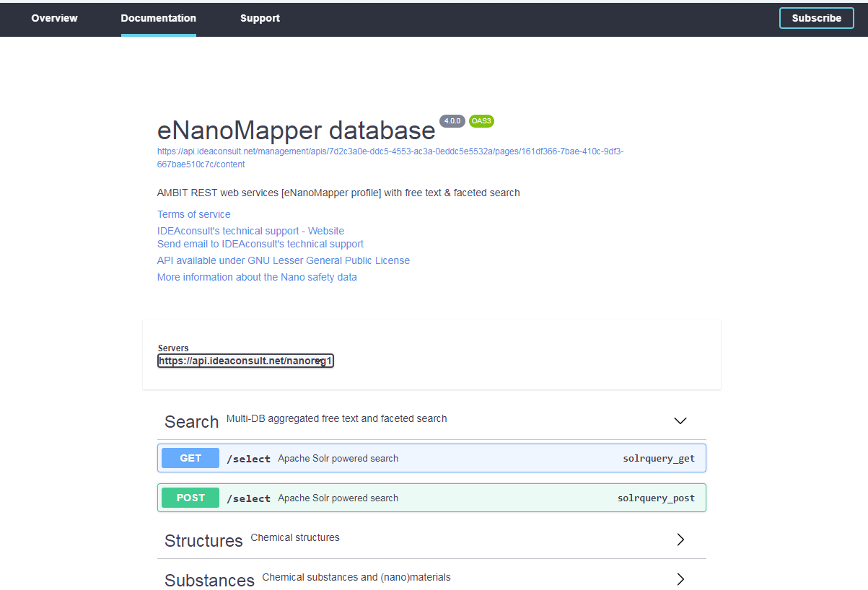868x590 pixels.
Task: Select the solrquery_post operation ID
Action: click(x=656, y=498)
